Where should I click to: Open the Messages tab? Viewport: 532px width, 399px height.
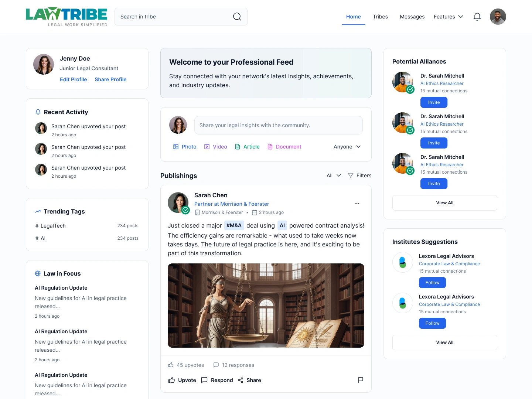[x=412, y=17]
